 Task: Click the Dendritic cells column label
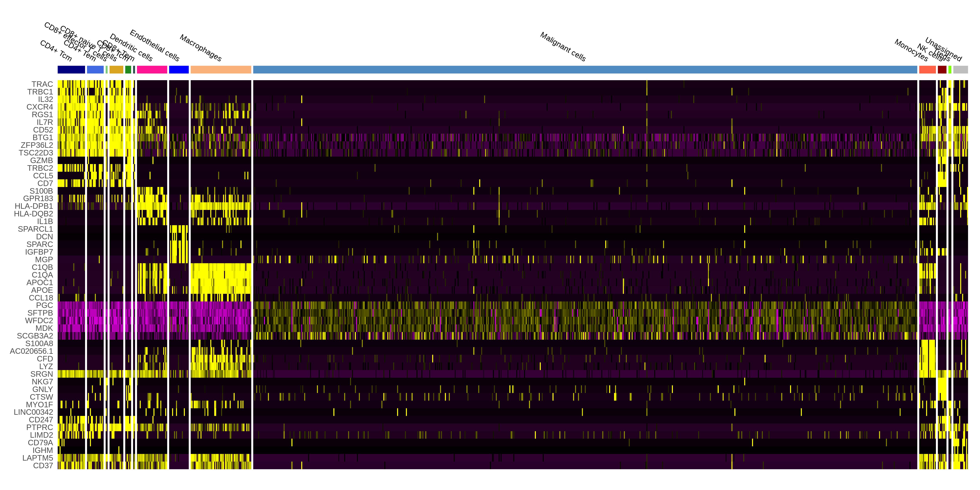coord(131,48)
